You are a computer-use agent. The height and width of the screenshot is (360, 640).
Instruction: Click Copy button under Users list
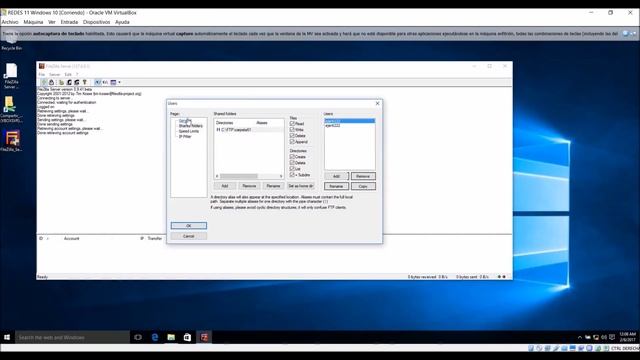pos(363,186)
